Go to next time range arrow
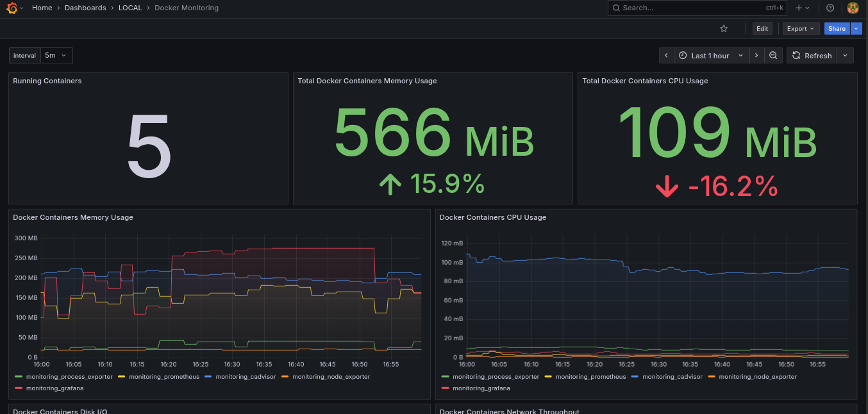Image resolution: width=868 pixels, height=414 pixels. click(x=756, y=56)
